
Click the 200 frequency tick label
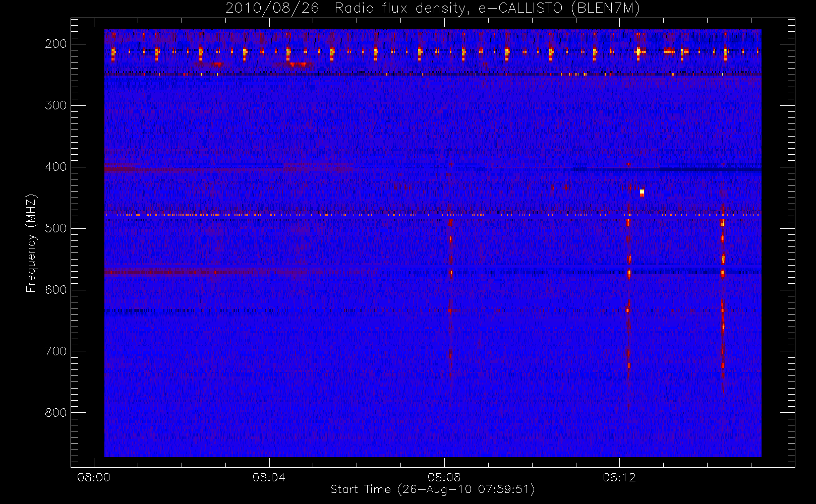[56, 44]
